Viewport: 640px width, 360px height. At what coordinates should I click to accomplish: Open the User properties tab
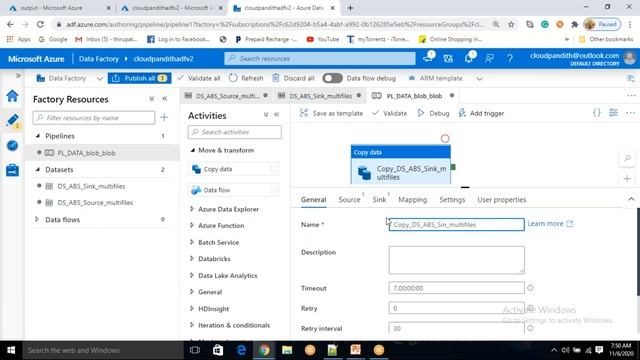pos(502,200)
